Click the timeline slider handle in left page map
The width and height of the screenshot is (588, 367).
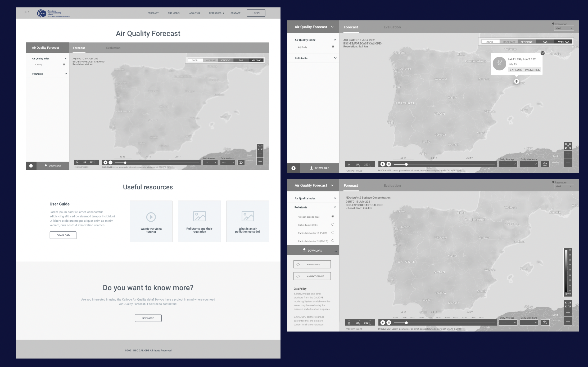tap(125, 163)
